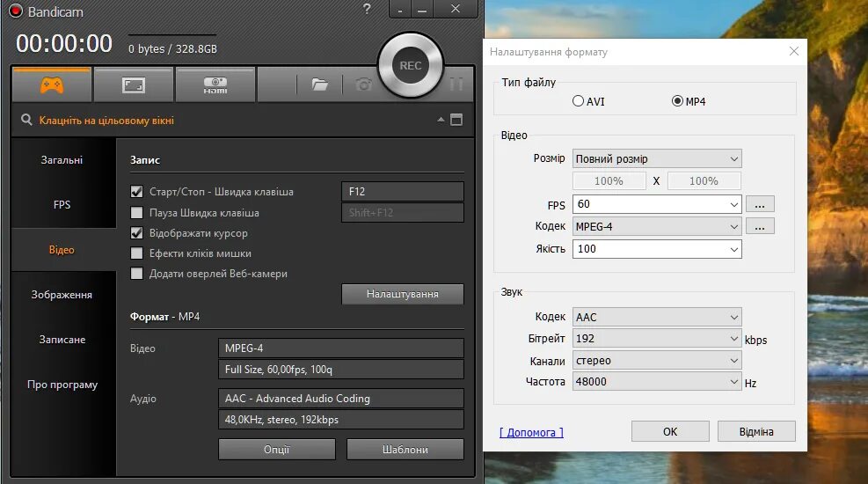This screenshot has height=484, width=868.
Task: Open the Відео sidebar tab
Action: pos(62,250)
